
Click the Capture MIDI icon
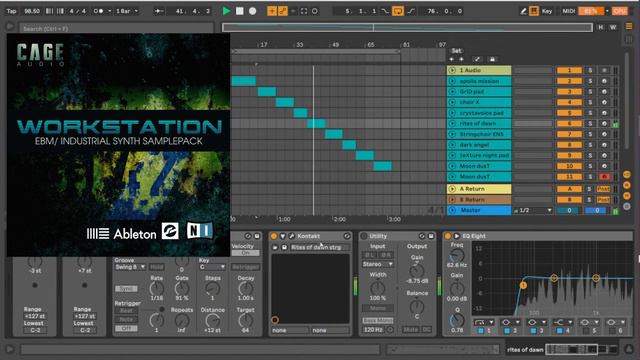tap(304, 11)
